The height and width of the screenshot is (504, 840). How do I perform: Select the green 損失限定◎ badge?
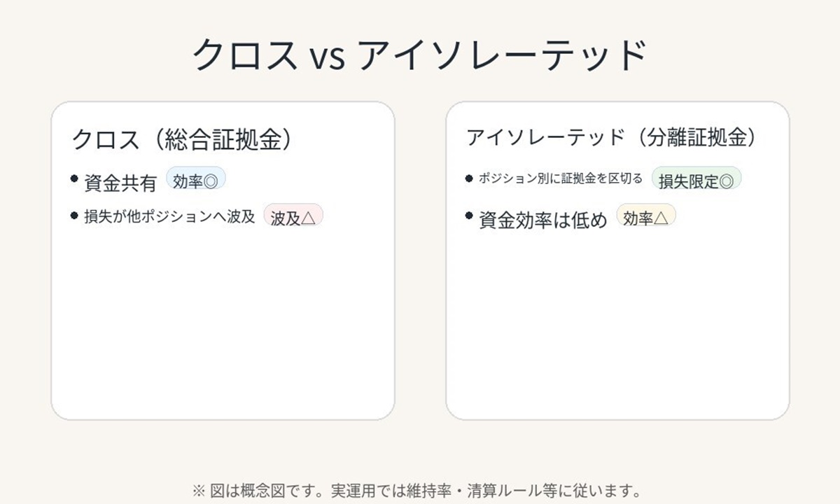point(696,179)
